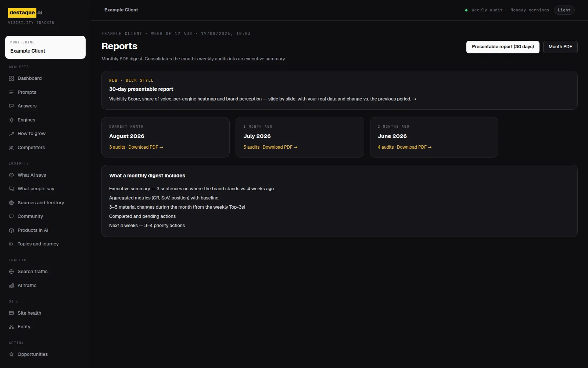Navigate to Engines page
Viewport: 588px width, 368px height.
pos(45,120)
